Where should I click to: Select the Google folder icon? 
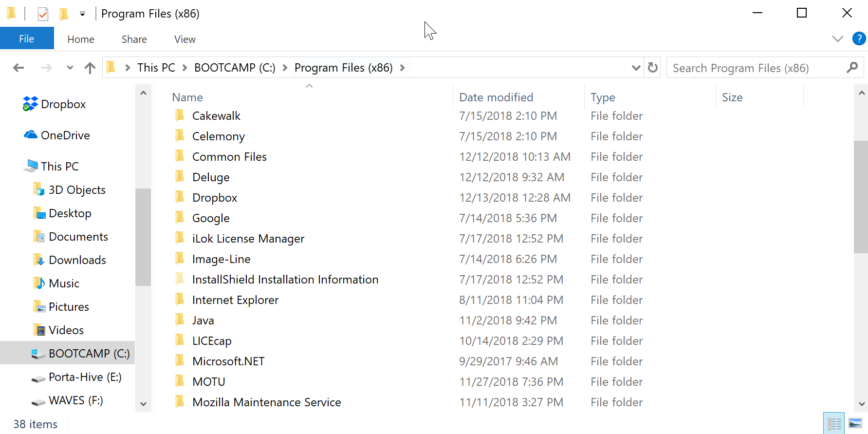pyautogui.click(x=180, y=218)
